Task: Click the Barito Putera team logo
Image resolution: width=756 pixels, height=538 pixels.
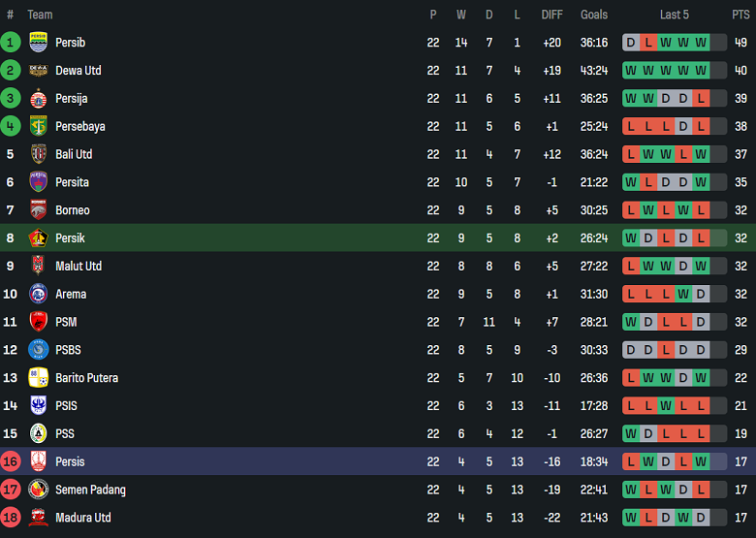Action: (x=39, y=378)
